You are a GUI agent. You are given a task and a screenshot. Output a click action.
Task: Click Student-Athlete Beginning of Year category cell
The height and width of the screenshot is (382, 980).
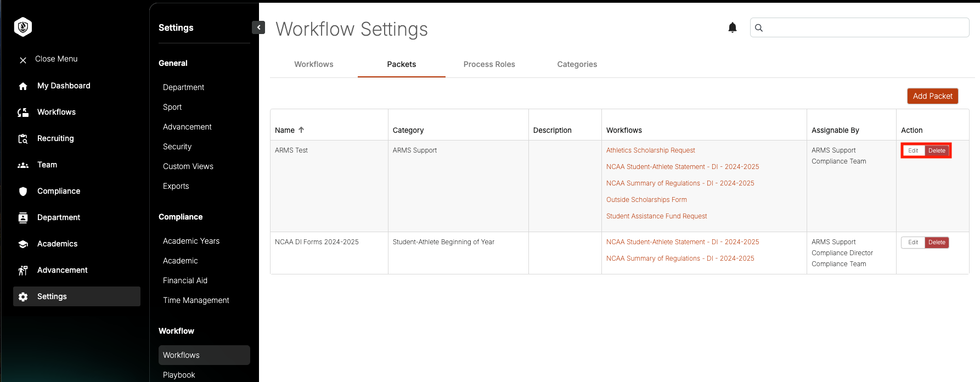click(x=443, y=242)
